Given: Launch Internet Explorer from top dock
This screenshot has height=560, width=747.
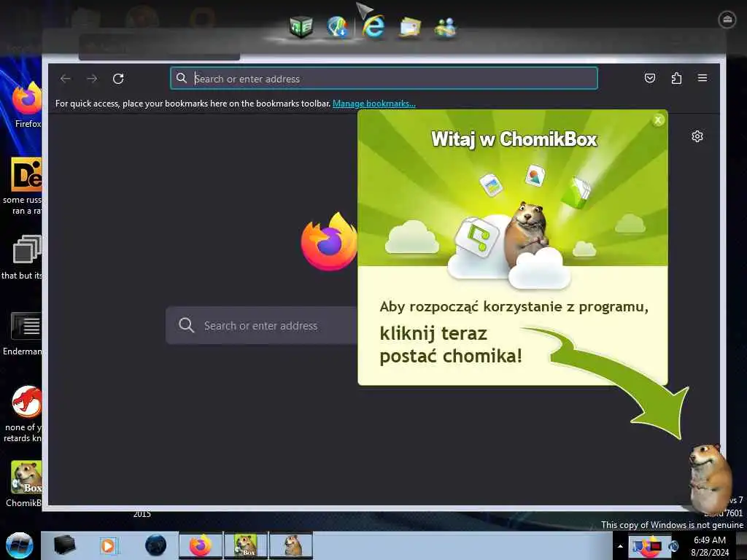Looking at the screenshot, I should pos(373,26).
